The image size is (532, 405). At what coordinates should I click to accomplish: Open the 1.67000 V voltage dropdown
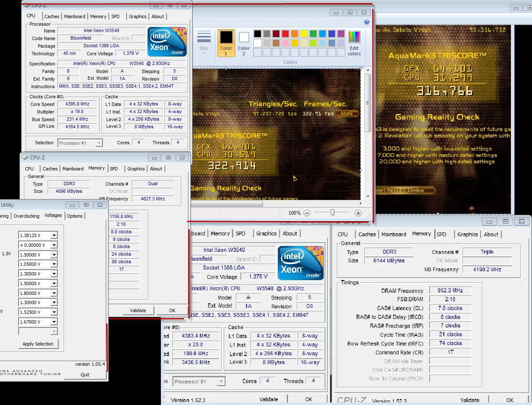[x=54, y=322]
